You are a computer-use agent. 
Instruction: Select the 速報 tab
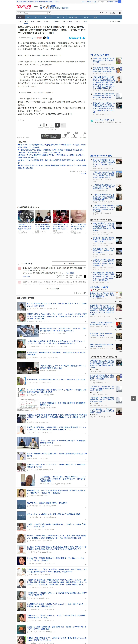pyautogui.click(x=28, y=17)
